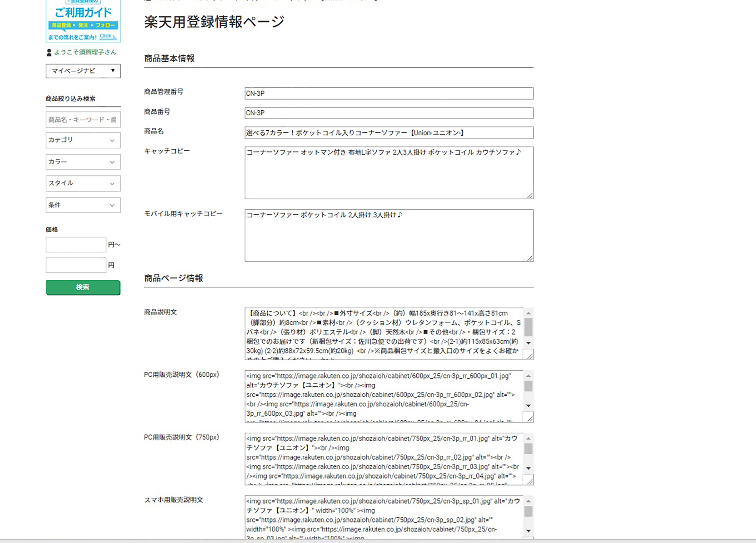Click scroll-down arrow in スマホ用販売説明文 textarea
Screen dimensions: 756x543
click(528, 531)
